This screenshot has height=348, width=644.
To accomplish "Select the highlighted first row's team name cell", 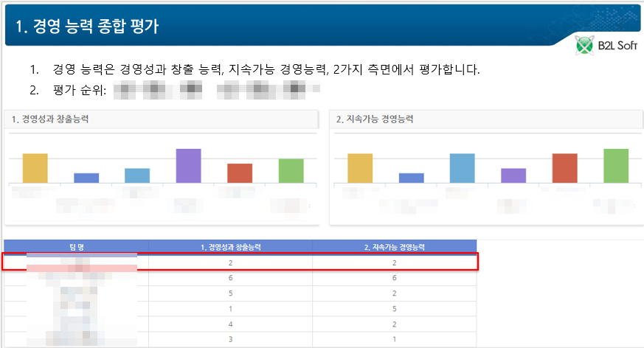I will (x=76, y=262).
